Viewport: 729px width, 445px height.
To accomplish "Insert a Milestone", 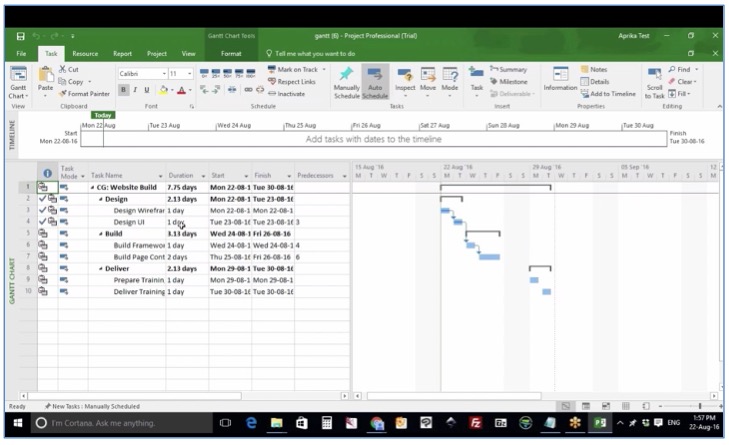I will (509, 81).
